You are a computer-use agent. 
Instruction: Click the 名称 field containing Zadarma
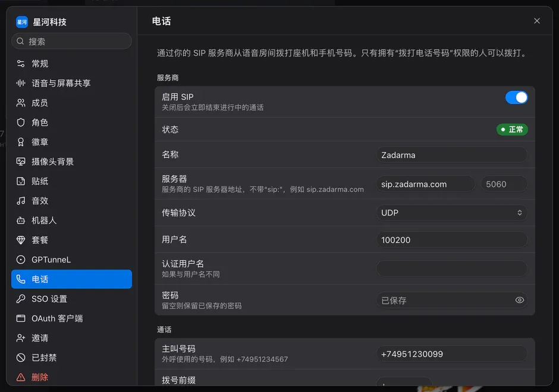click(452, 155)
